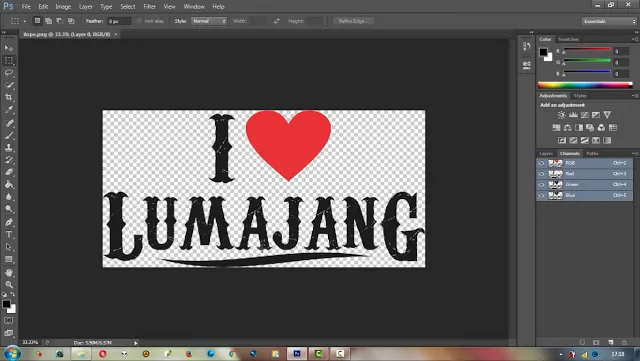Open the Filter menu
Image resolution: width=640 pixels, height=361 pixels.
(x=149, y=7)
